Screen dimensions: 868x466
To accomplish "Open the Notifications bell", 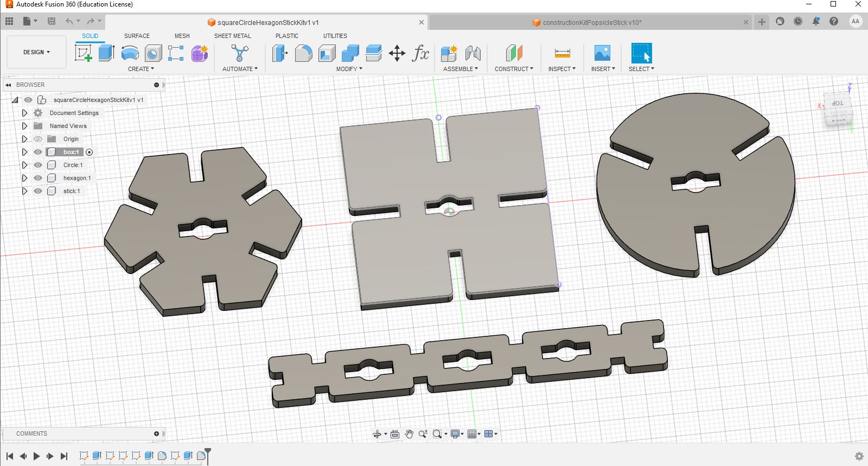I will (x=816, y=21).
